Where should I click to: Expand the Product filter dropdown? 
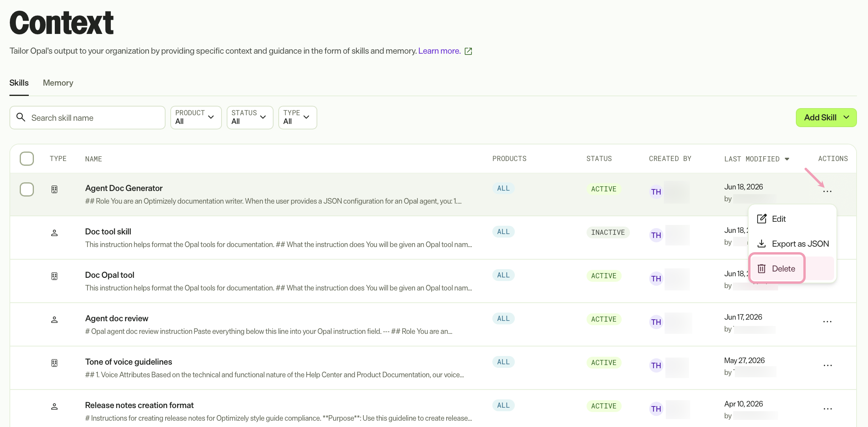[x=196, y=118]
